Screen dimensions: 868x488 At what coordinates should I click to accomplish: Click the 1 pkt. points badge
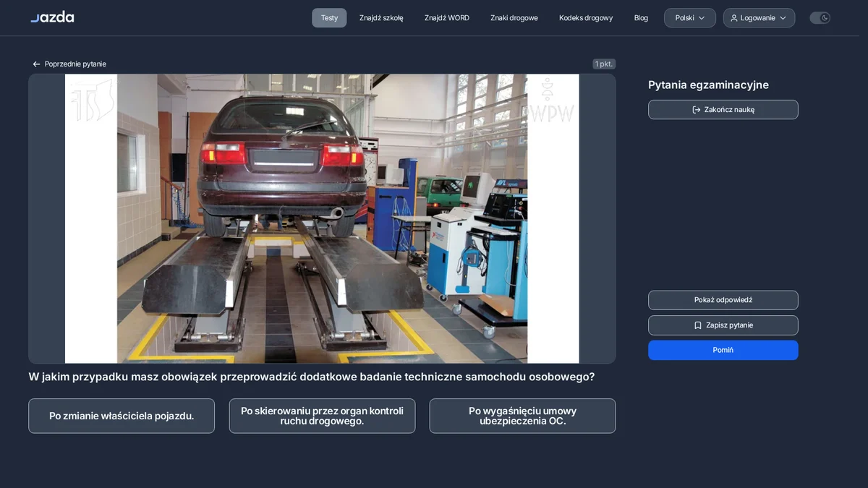[x=604, y=64]
